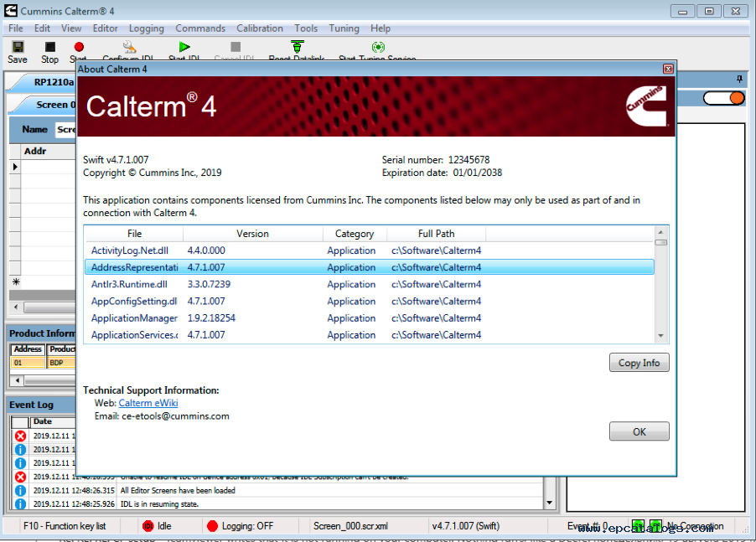Screen dimensions: 756x542
Task: Click the Copy Info button
Action: click(x=639, y=363)
